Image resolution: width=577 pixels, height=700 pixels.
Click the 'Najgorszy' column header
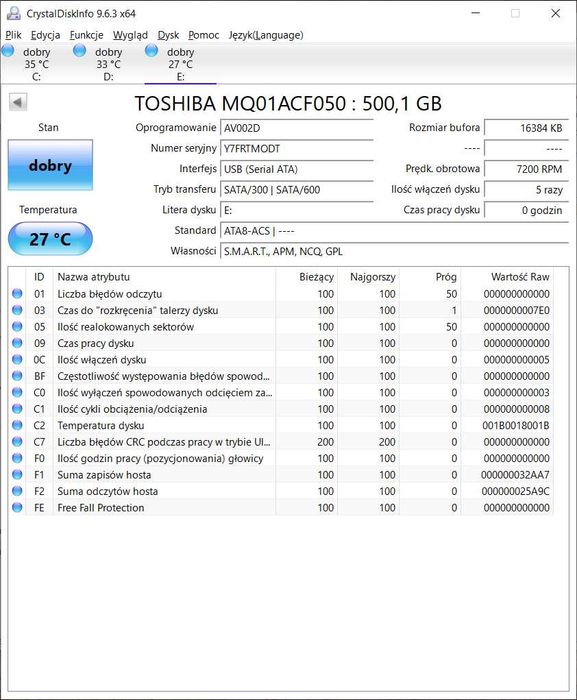[x=368, y=277]
